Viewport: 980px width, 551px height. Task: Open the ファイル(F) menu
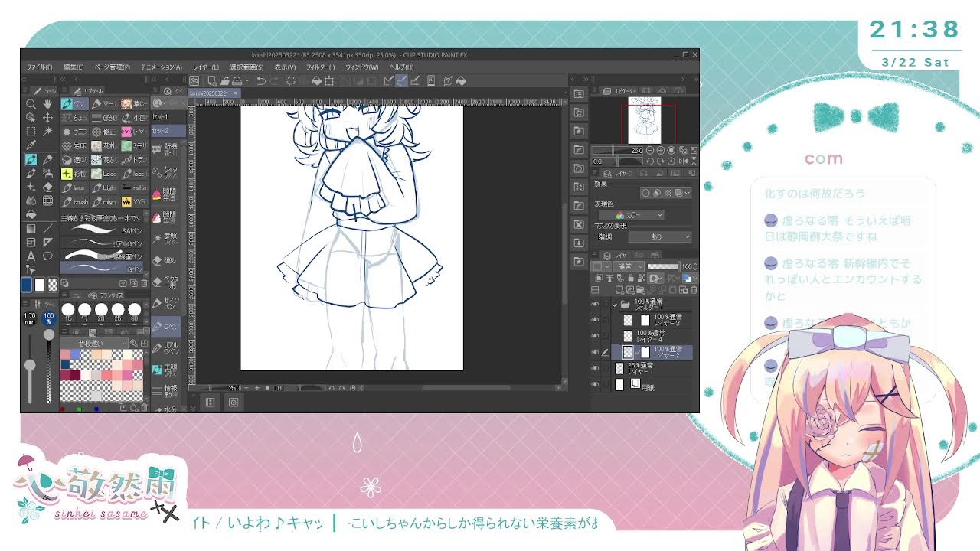[x=39, y=67]
